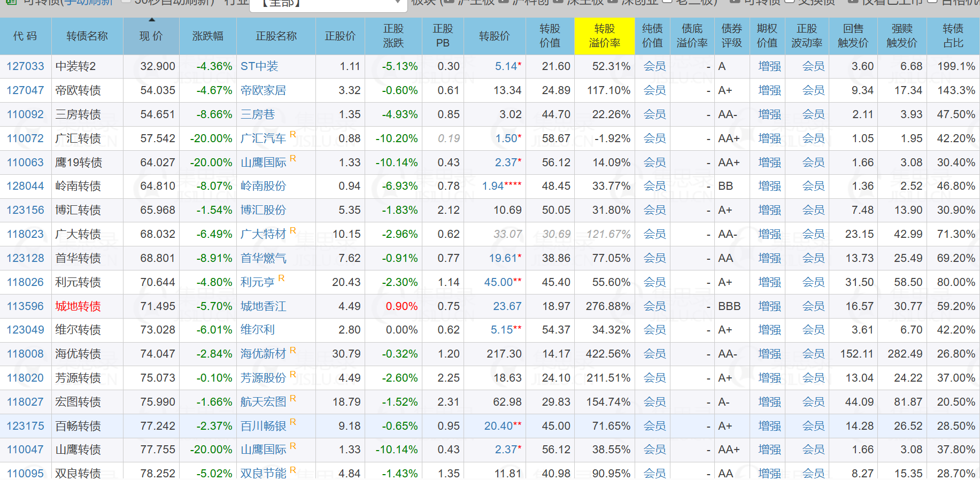Viewport: 980px width, 480px height.
Task: Open the R margin icon beside 广汇汽车
Action: coord(293,134)
